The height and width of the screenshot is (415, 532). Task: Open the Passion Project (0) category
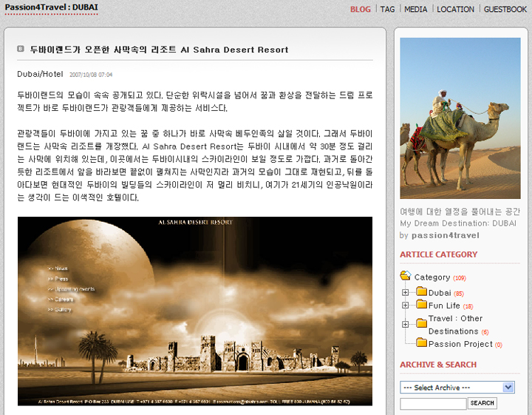click(465, 345)
